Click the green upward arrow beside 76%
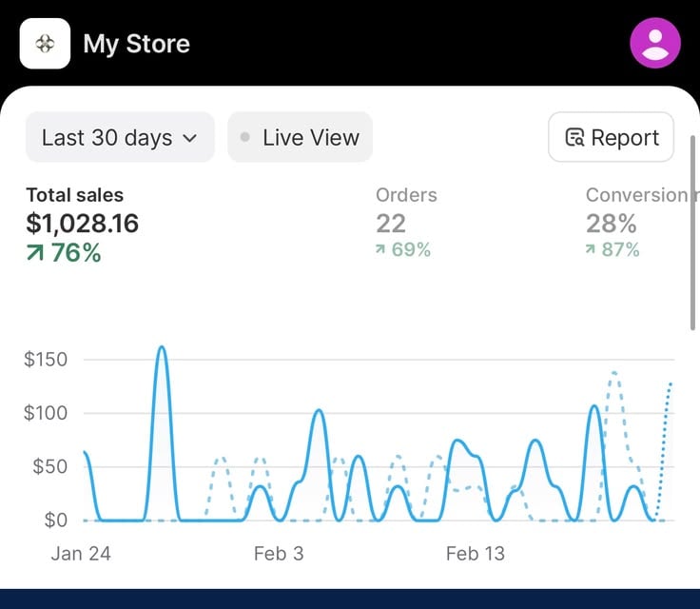The image size is (700, 609). point(35,253)
